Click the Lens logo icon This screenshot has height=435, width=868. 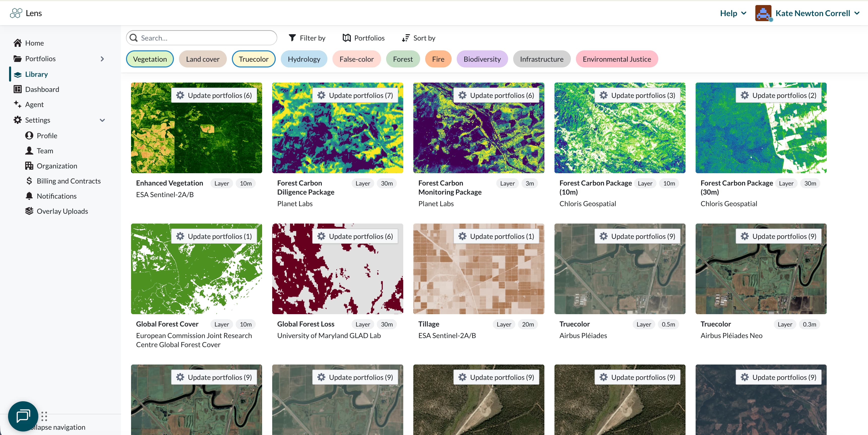pos(16,13)
